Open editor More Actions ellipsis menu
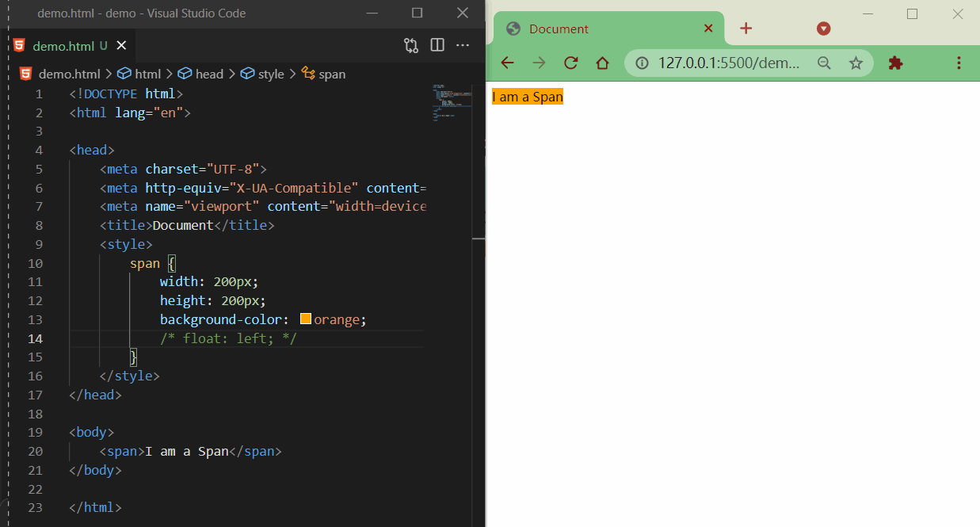Viewport: 980px width, 527px height. pos(463,45)
